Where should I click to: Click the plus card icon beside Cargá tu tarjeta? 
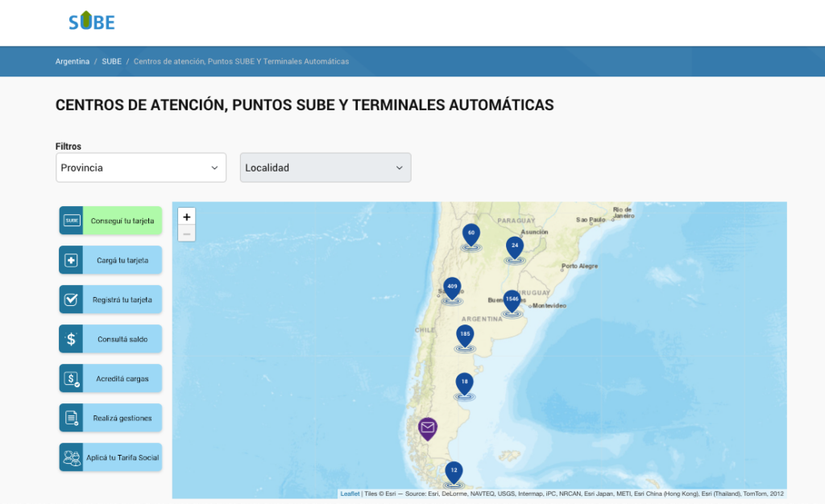71,260
